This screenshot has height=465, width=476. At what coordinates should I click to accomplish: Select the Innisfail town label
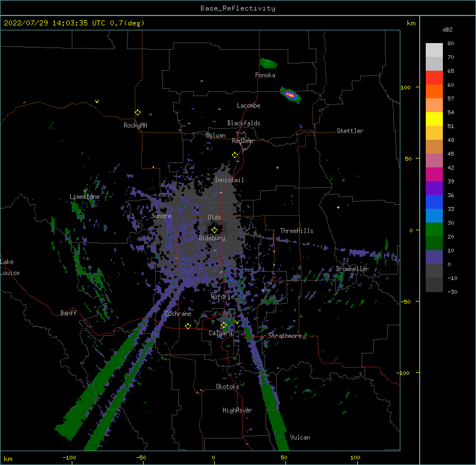click(229, 180)
